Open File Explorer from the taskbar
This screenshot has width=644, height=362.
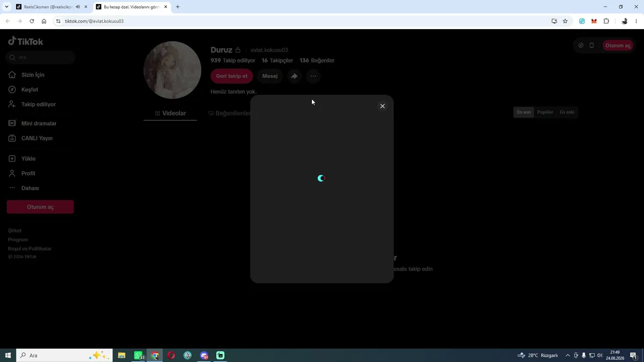coord(122,355)
